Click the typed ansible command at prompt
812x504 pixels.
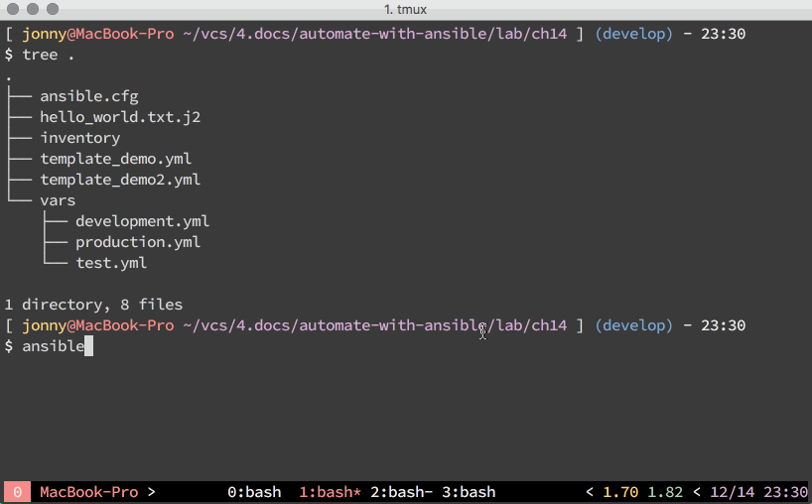[53, 346]
